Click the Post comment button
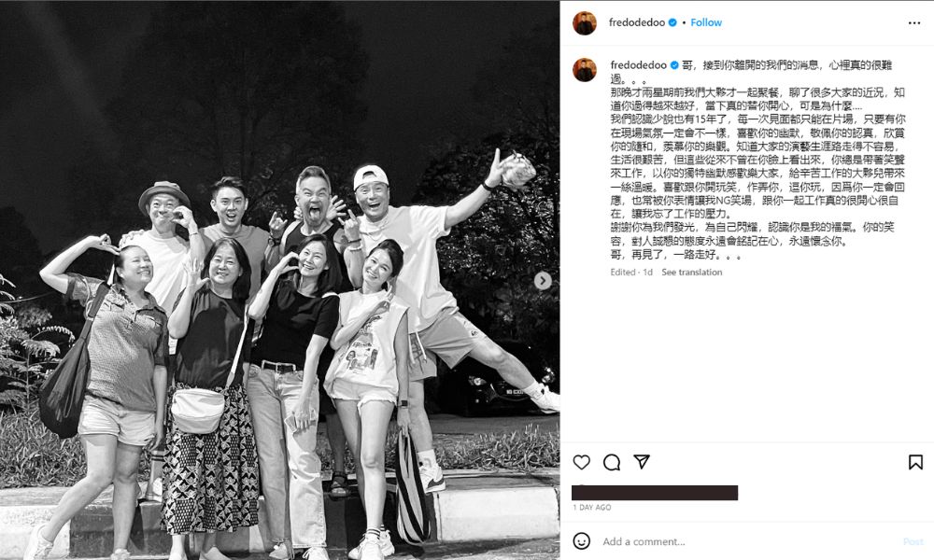 point(913,541)
